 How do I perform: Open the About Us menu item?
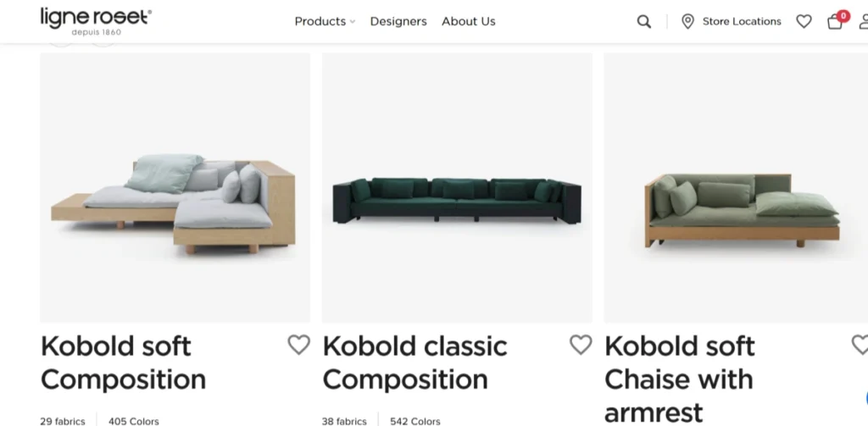[x=468, y=21]
